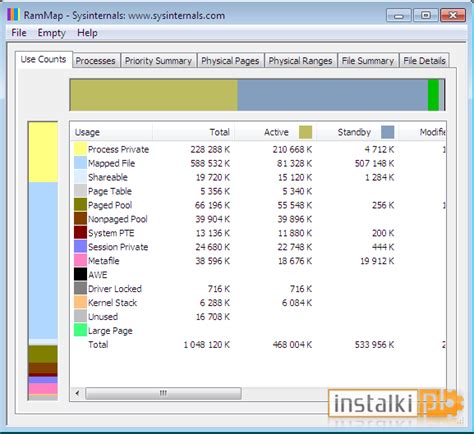The image size is (474, 434).
Task: Open the Physical Ranges tab
Action: pyautogui.click(x=300, y=61)
